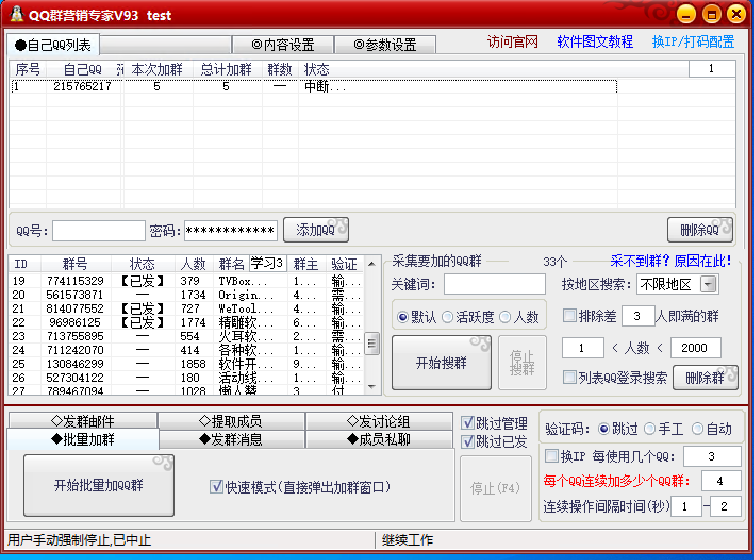Screen dimensions: 754x560
Task: Enable the 换IP checkbox
Action: click(x=552, y=456)
